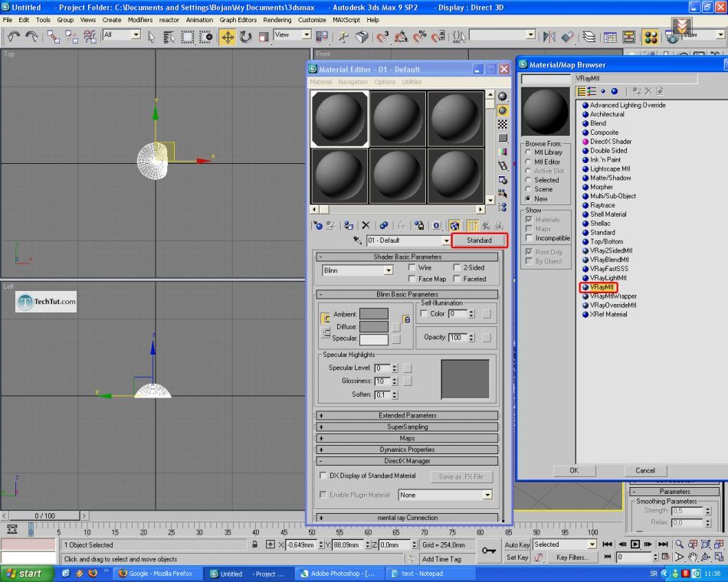Toggle Incompatible checkbox in Show group
Viewport: 728px width, 582px height.
point(528,237)
